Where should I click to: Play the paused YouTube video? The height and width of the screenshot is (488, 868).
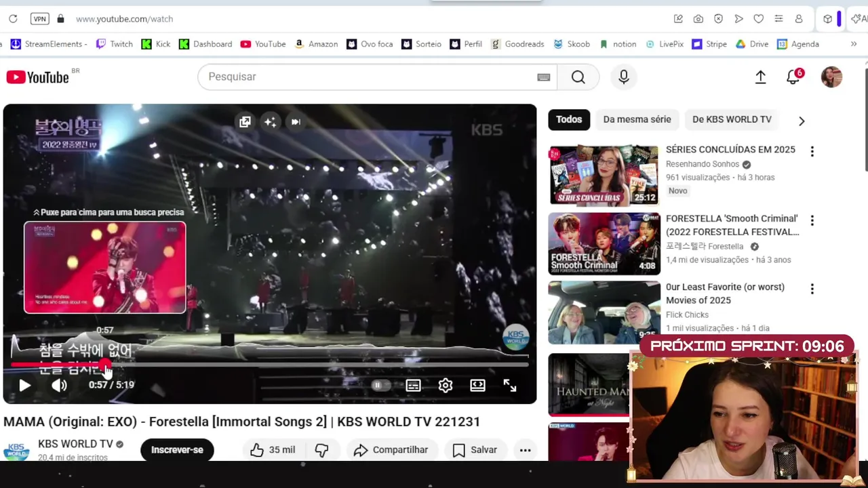click(24, 385)
